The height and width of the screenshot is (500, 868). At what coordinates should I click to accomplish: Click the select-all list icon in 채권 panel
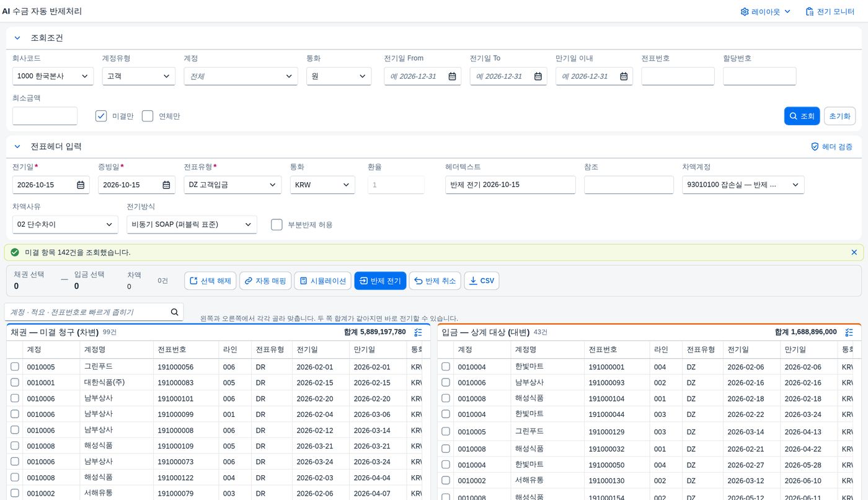418,332
